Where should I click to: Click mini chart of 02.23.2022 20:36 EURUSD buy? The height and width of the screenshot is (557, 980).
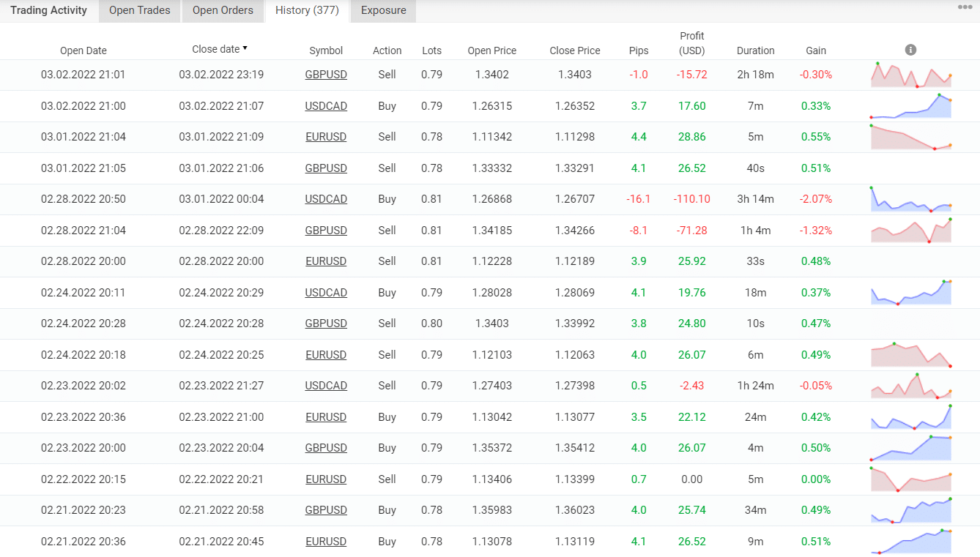point(910,417)
